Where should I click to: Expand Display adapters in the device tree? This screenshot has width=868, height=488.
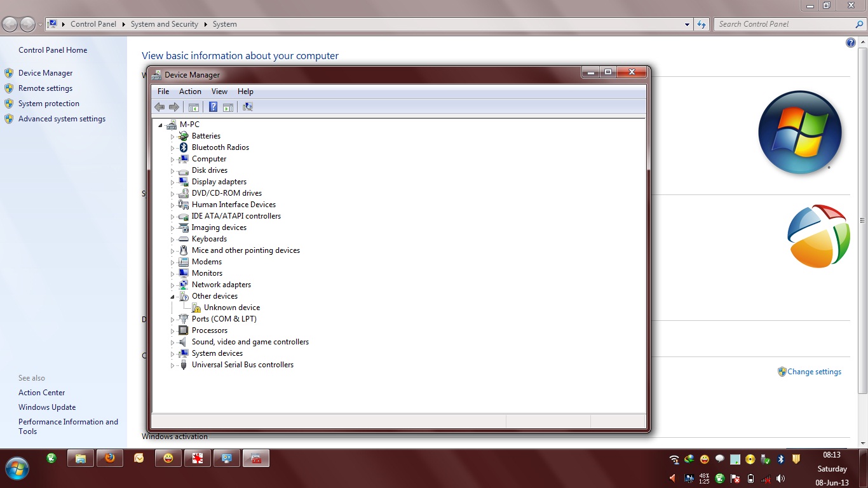(172, 182)
